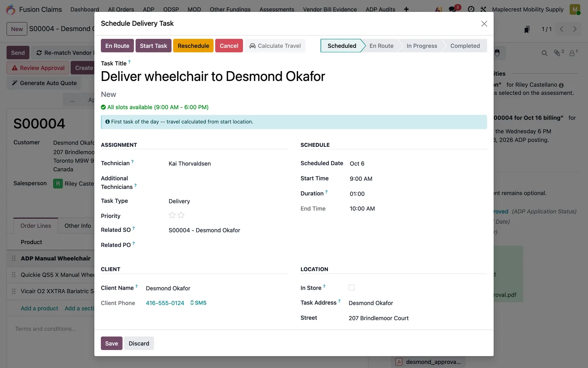Click the SMS icon next to the client phone
This screenshot has height=368, width=588.
click(198, 303)
